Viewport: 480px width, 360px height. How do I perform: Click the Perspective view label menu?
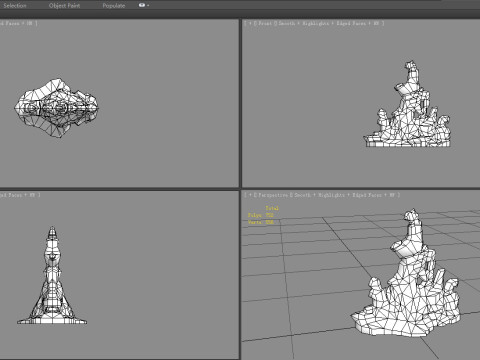[x=273, y=195]
